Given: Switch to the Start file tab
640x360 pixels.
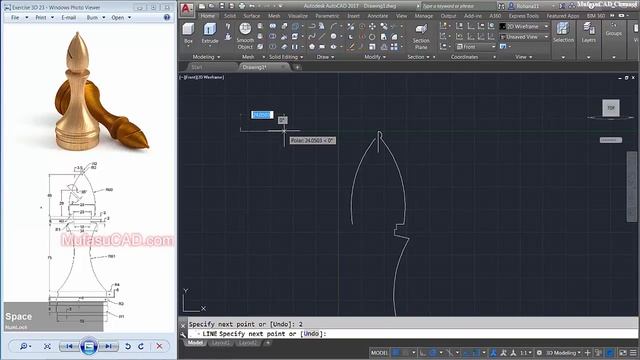Looking at the screenshot, I should (212, 67).
